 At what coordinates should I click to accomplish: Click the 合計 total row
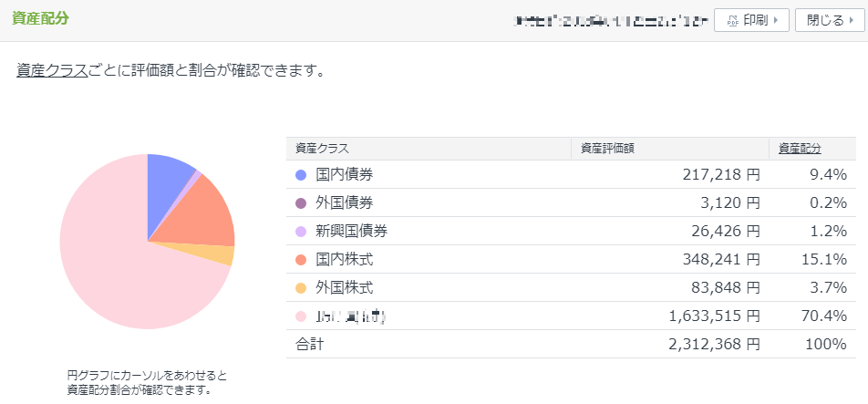click(x=571, y=344)
